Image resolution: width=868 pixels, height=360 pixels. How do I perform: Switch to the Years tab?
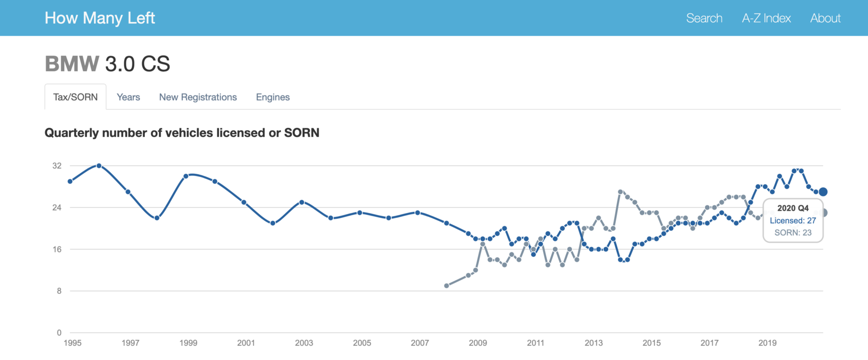(129, 97)
